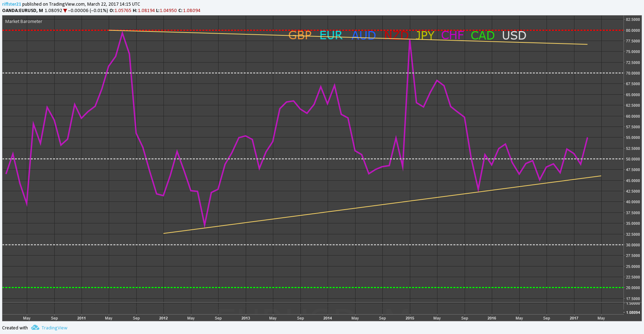Viewport: 644px width, 334px height.
Task: Click the 70.0000 price axis label
Action: pos(633,73)
